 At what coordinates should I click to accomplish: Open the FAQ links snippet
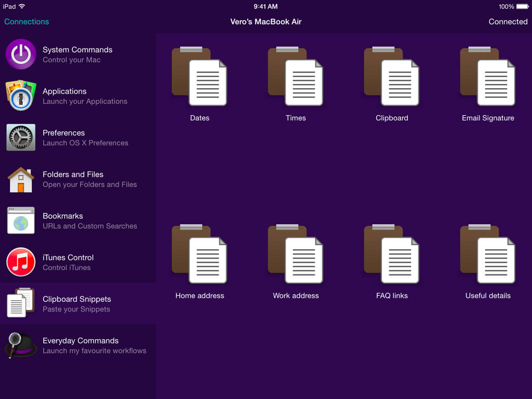(392, 255)
